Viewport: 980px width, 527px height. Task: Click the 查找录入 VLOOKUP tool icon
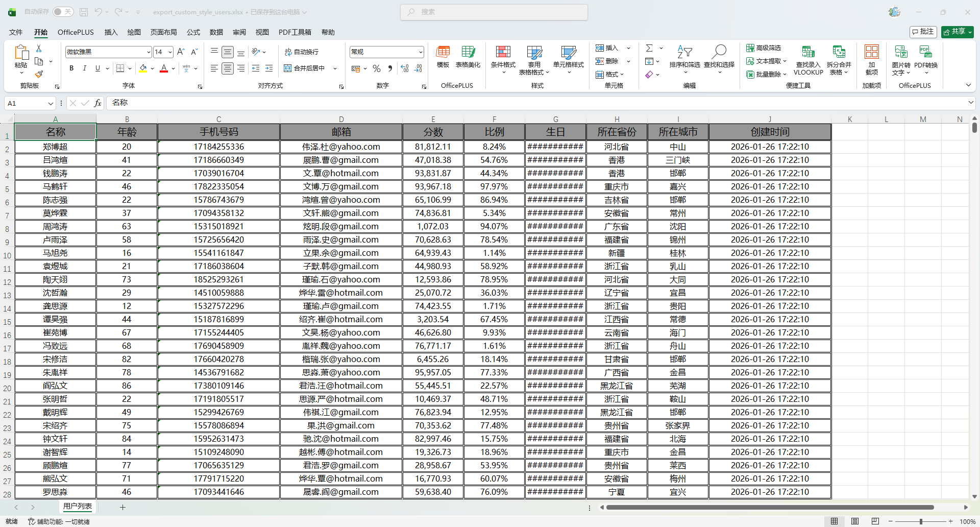point(808,52)
